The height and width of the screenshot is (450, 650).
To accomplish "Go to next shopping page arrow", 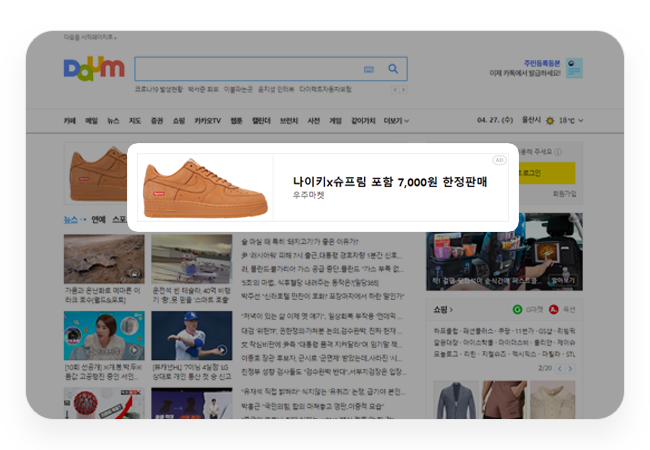I will coord(570,368).
